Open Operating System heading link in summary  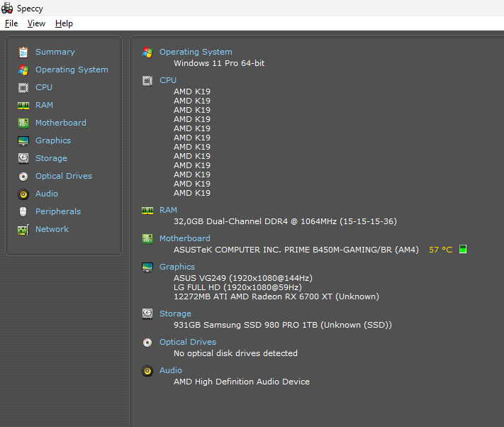click(x=196, y=52)
